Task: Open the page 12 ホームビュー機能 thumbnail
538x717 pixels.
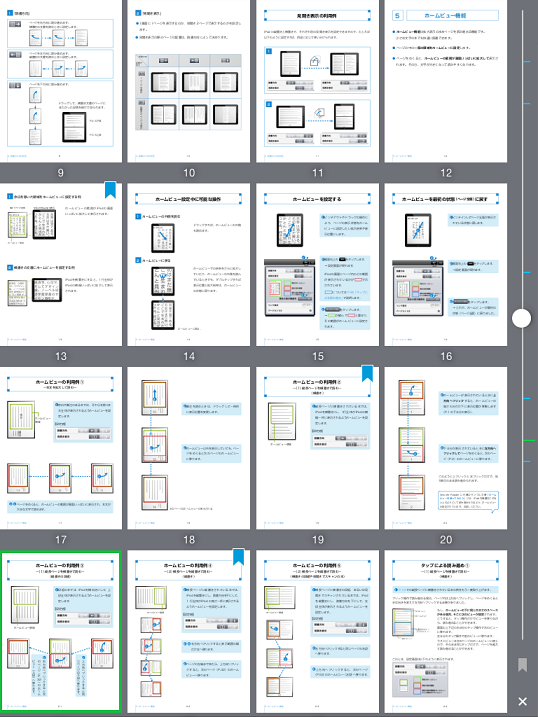Action: click(446, 81)
